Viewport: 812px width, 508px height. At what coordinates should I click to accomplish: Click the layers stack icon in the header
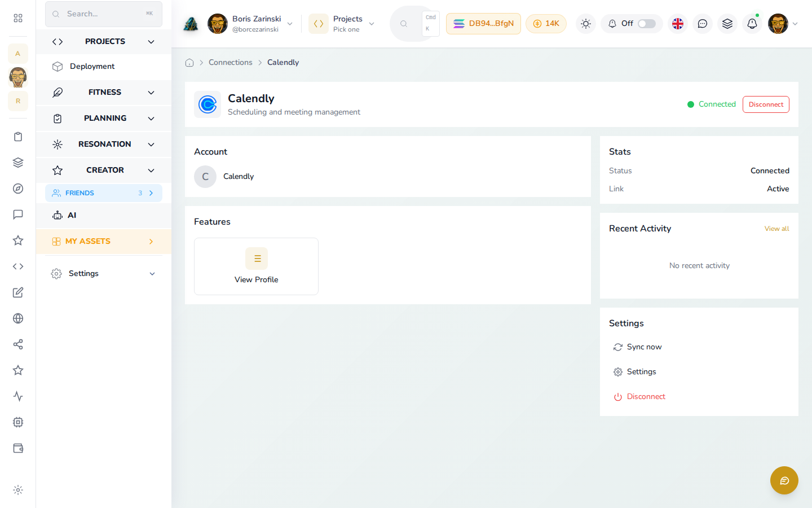coord(727,24)
